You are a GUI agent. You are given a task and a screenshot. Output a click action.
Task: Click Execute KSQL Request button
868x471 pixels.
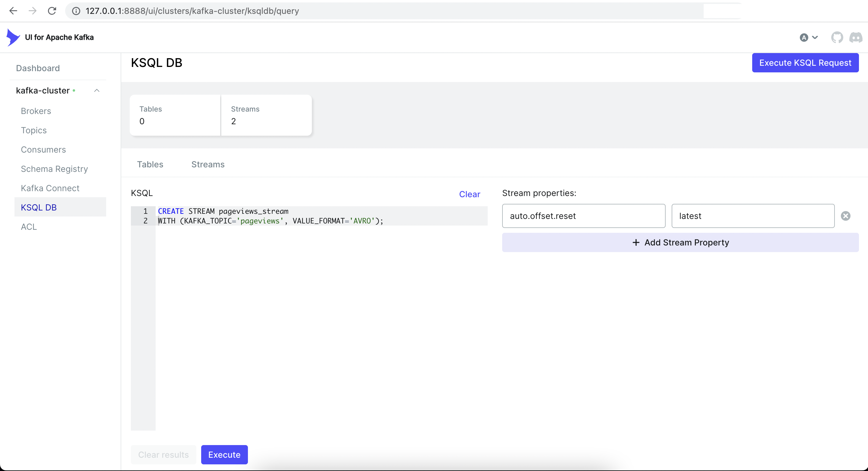click(805, 63)
